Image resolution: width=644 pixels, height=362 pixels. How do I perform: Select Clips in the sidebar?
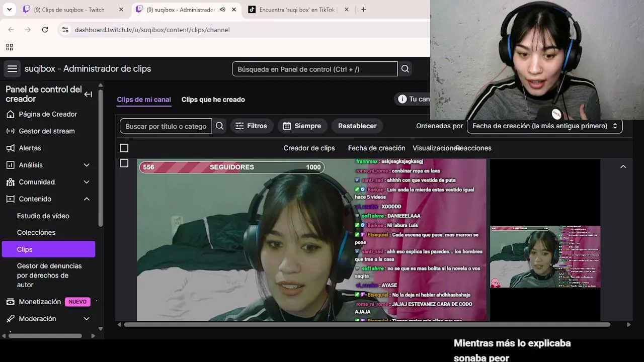(x=48, y=249)
